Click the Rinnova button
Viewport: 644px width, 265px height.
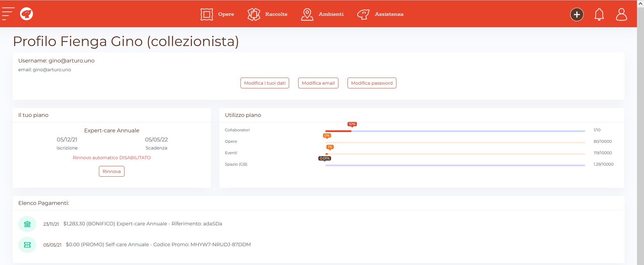tap(112, 171)
